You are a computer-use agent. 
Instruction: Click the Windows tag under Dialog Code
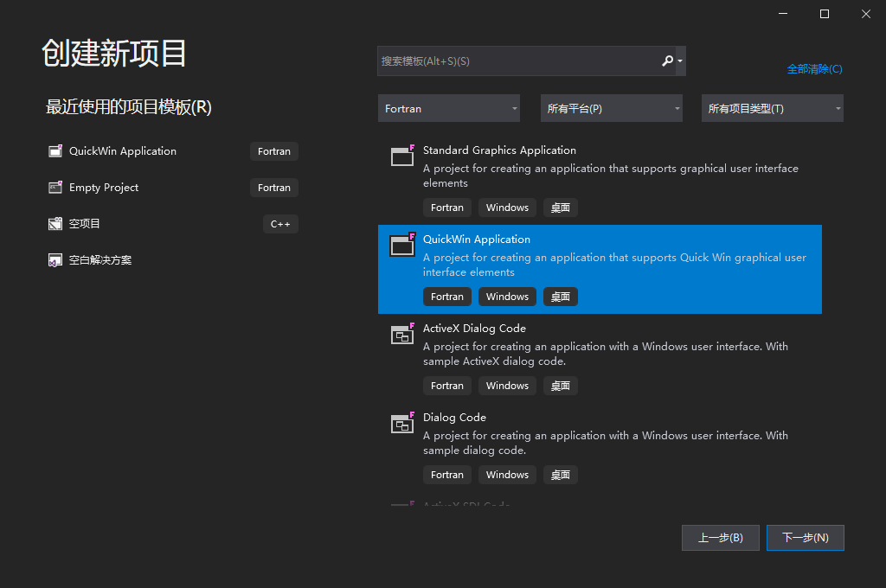click(x=507, y=474)
